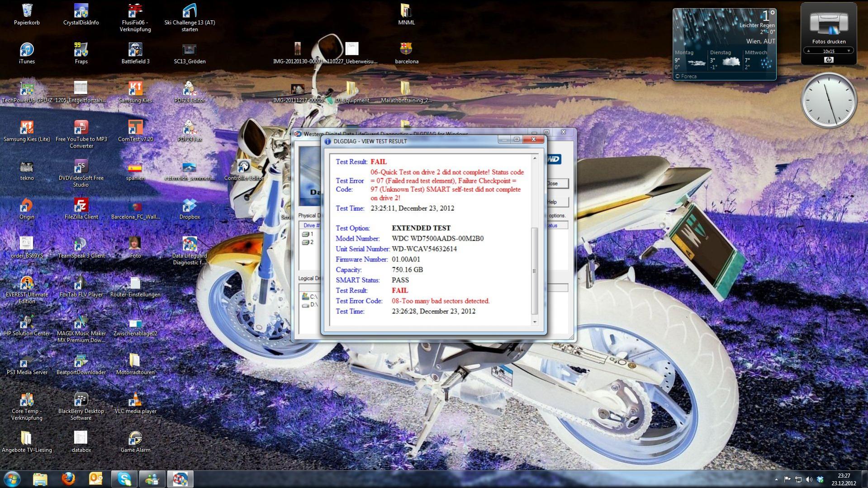868x488 pixels.
Task: Click the scrollbar thumb in the test result
Action: pos(535,271)
